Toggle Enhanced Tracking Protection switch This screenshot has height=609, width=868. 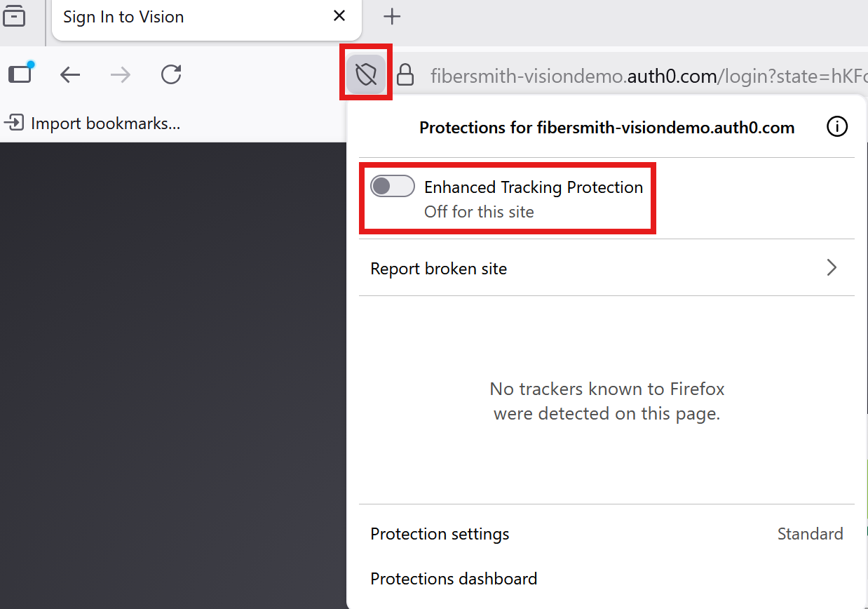(393, 187)
